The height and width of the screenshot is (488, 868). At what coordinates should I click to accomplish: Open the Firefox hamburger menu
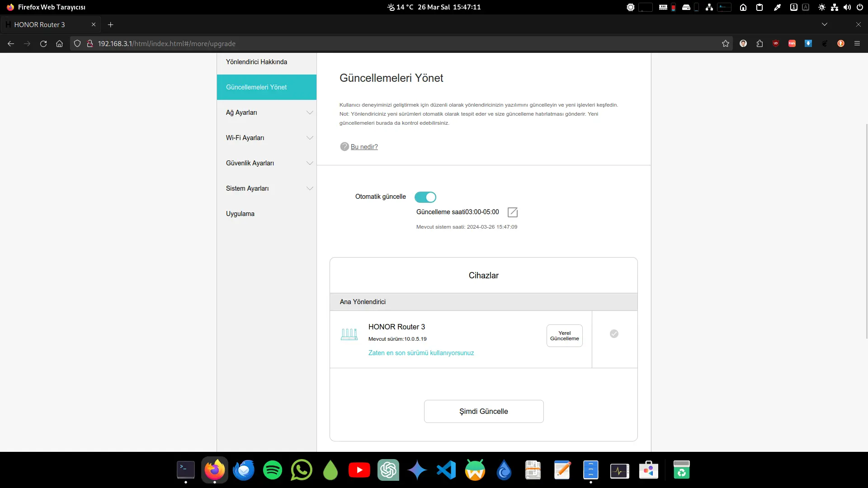pyautogui.click(x=857, y=43)
